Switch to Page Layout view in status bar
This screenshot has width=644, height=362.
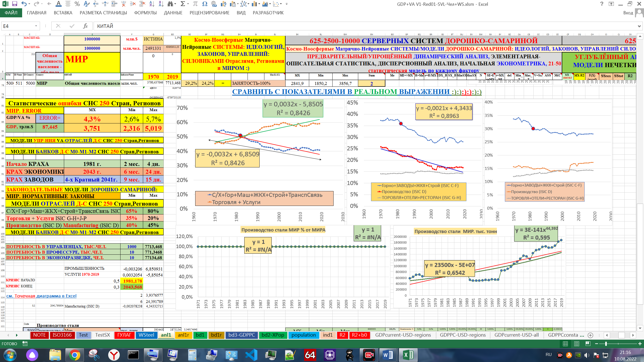[577, 344]
